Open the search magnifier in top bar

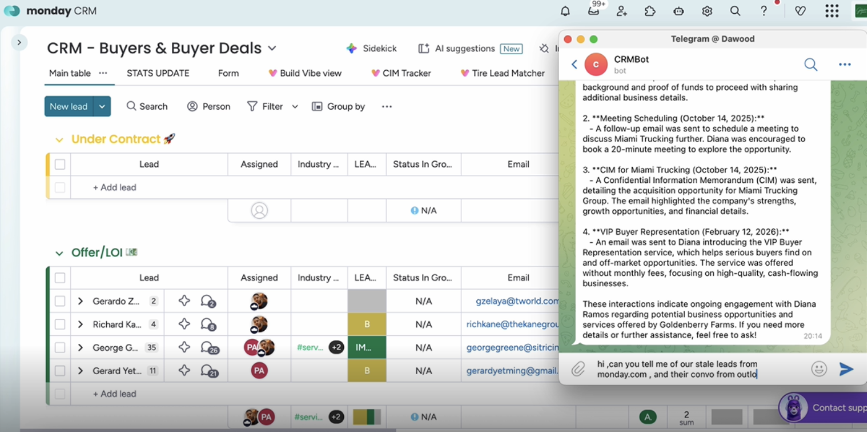click(736, 11)
